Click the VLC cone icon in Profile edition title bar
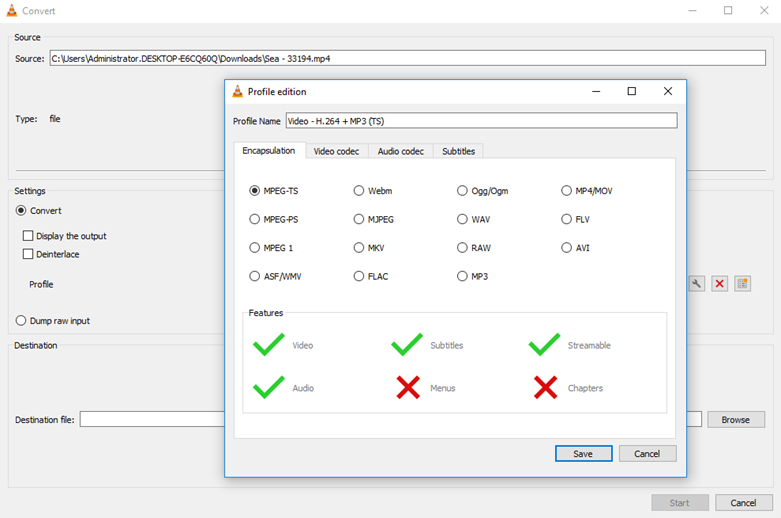 (238, 91)
